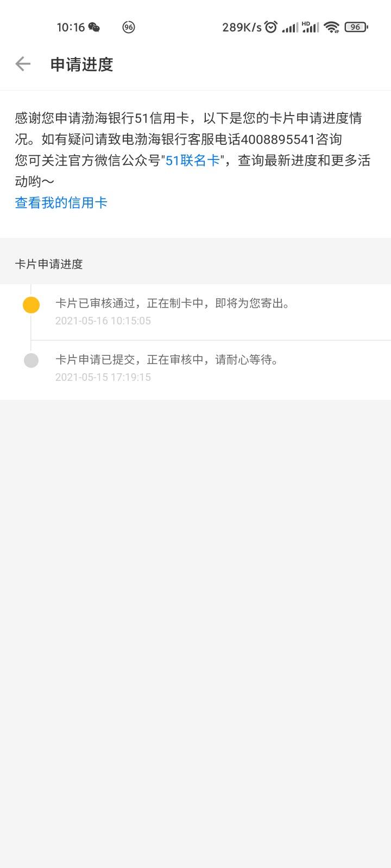Select the gray submitted-status timeline dot

tap(31, 360)
